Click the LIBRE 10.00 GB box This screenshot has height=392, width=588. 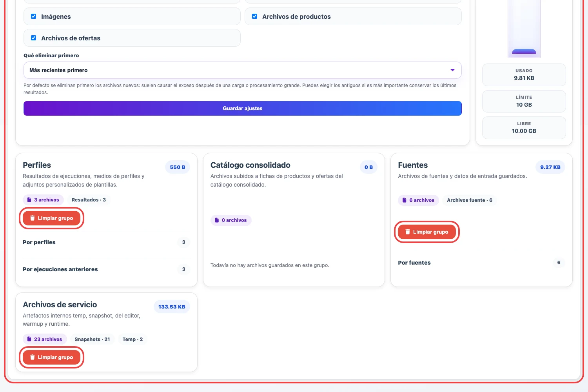[x=524, y=127]
